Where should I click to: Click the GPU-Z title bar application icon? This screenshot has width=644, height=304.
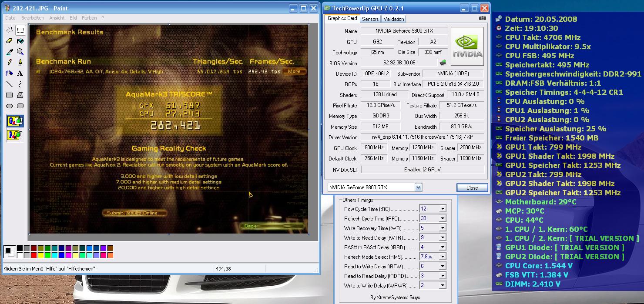pos(328,8)
